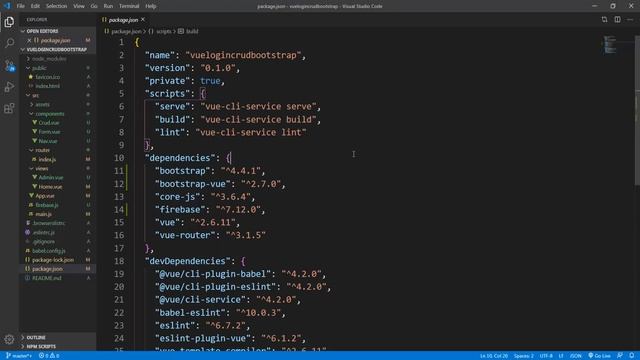Click Go Live in the status bar
This screenshot has width=640, height=360.
599,356
